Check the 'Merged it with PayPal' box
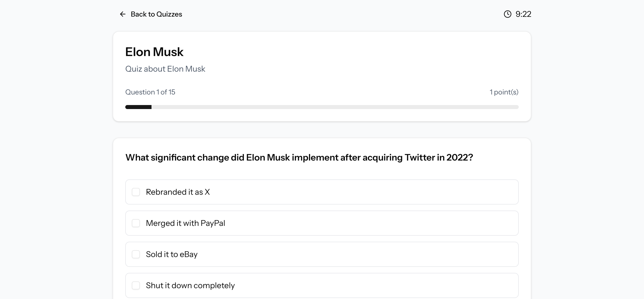 click(136, 223)
